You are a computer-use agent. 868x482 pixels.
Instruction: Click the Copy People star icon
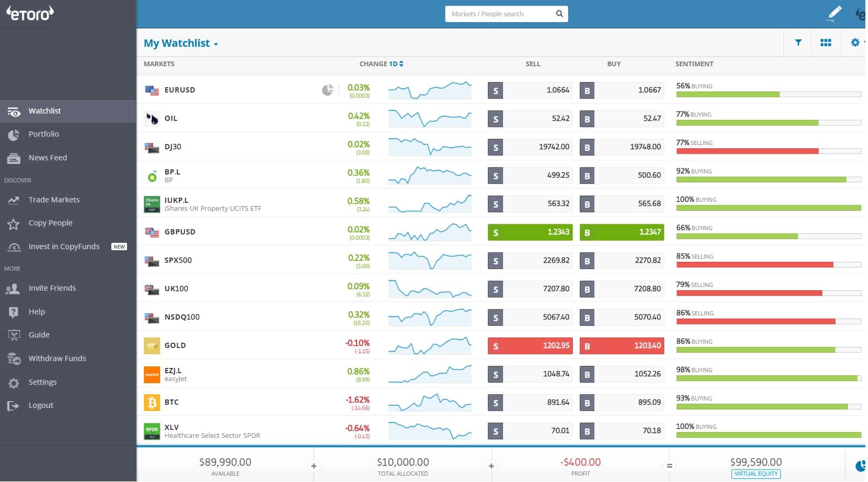point(14,224)
